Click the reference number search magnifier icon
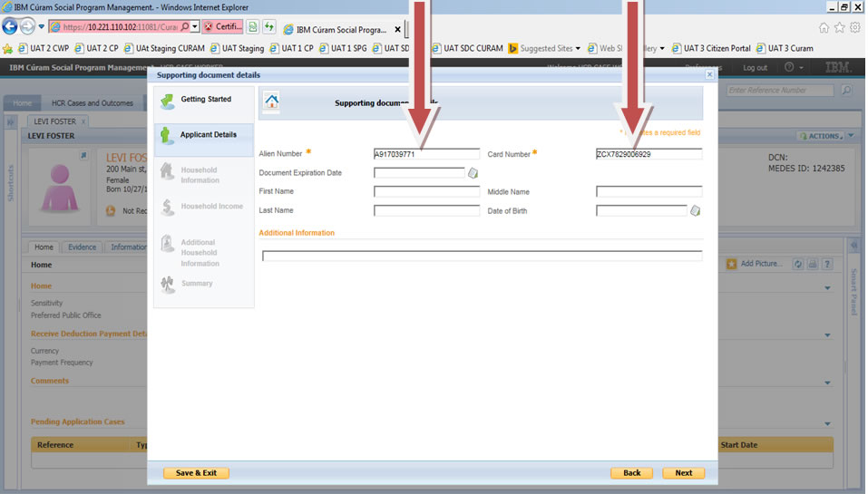The height and width of the screenshot is (494, 868). 846,90
